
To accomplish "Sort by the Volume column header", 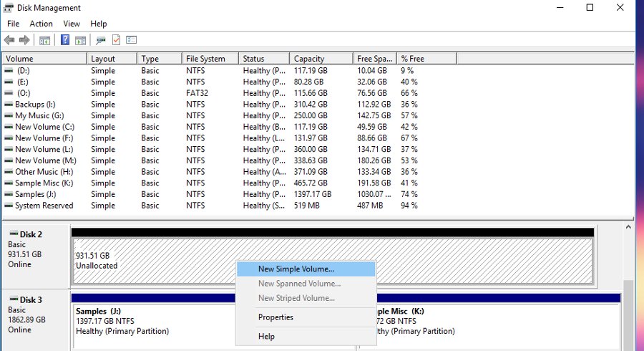I will (x=44, y=59).
